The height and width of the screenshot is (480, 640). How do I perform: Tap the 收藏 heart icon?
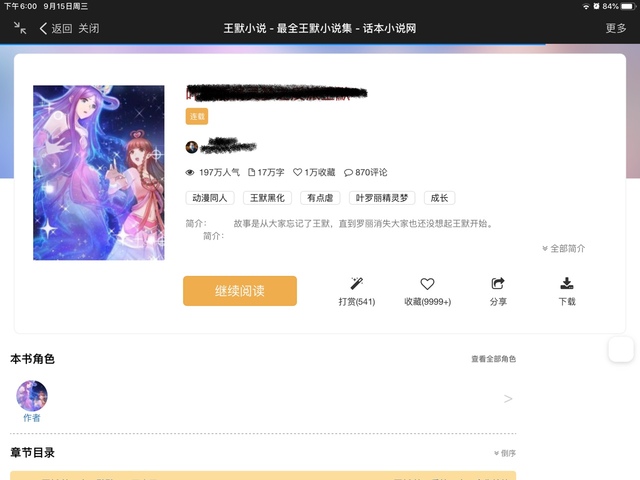[427, 284]
